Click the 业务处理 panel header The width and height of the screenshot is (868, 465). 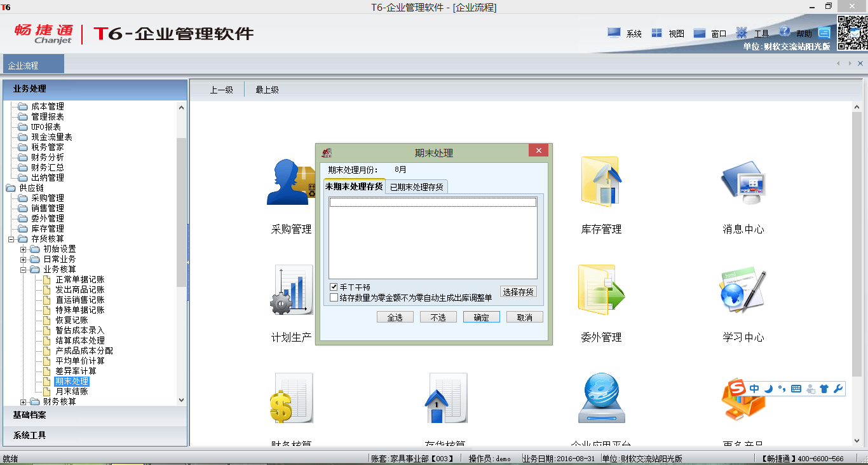pyautogui.click(x=95, y=89)
